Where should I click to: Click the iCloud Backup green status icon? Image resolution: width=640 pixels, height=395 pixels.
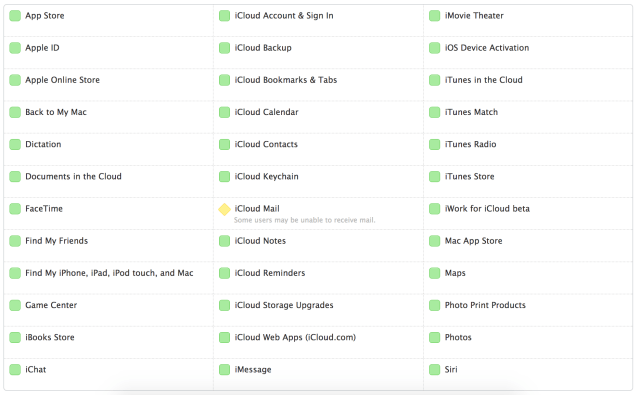pos(224,48)
